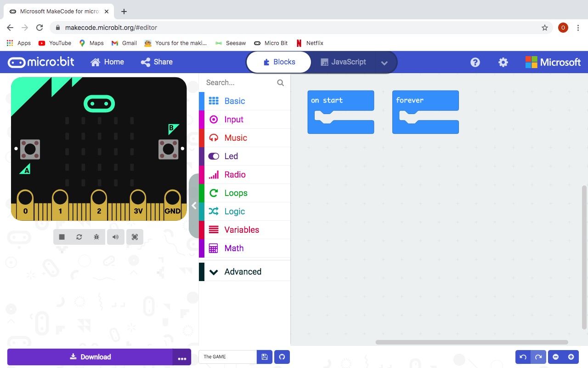
Task: Click the Microsoft logo
Action: (553, 62)
